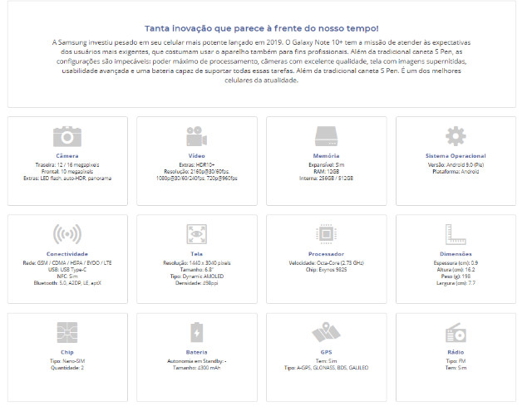Click 'Autonomia em Standby: -' line
Viewport: 532px width, 411px height.
tap(196, 361)
